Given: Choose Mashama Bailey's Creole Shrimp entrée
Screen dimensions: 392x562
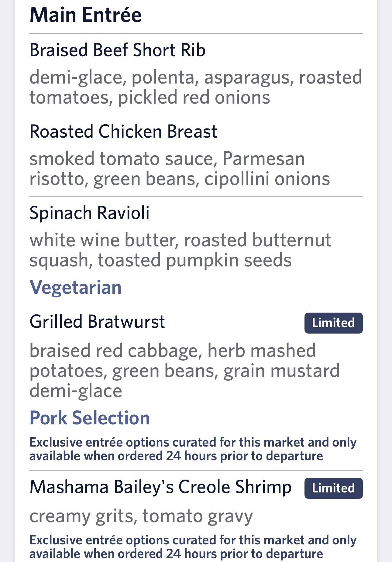Looking at the screenshot, I should [x=160, y=487].
